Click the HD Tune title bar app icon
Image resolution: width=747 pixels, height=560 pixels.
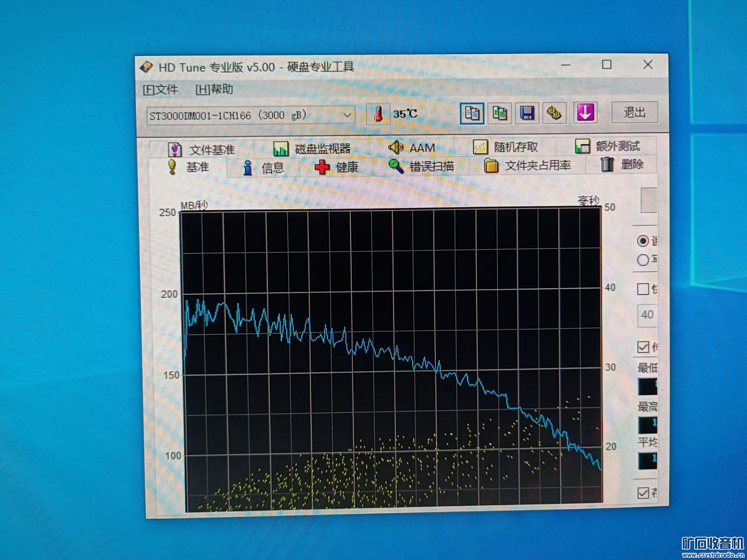[x=147, y=67]
